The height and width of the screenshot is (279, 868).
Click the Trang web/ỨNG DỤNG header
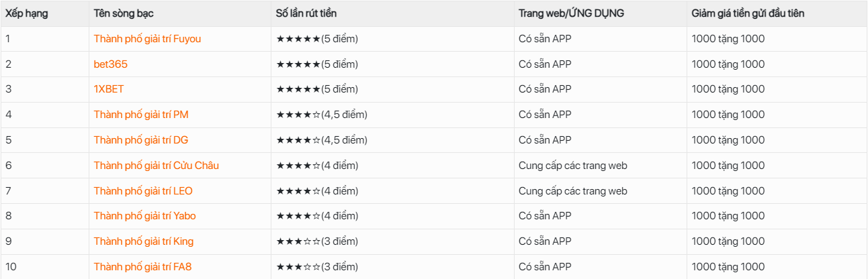coord(572,13)
